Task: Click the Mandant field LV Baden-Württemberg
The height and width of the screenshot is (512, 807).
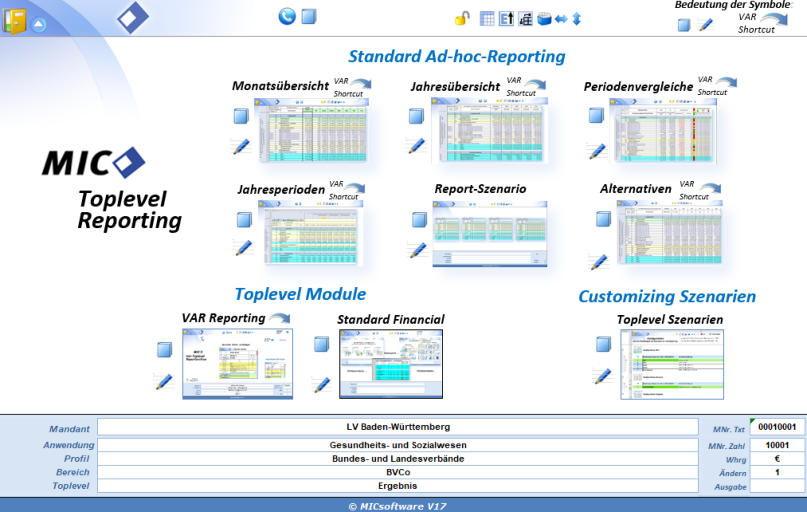Action: 397,427
